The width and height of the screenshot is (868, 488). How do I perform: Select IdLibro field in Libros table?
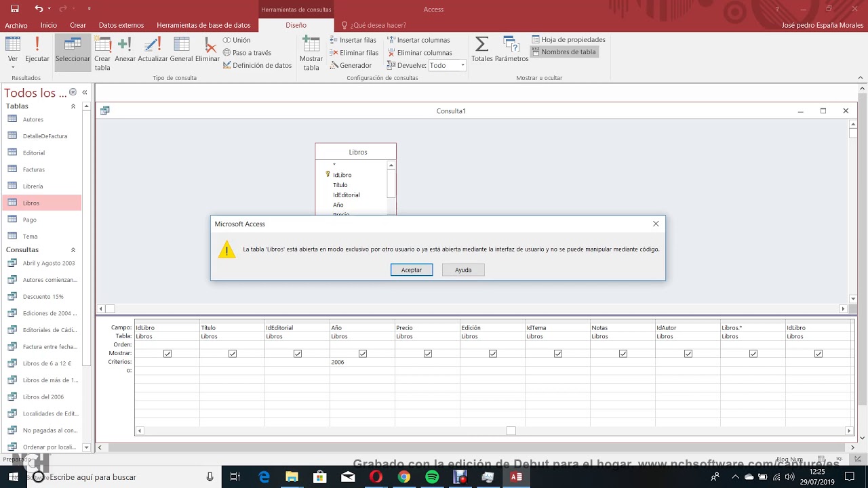(x=342, y=175)
